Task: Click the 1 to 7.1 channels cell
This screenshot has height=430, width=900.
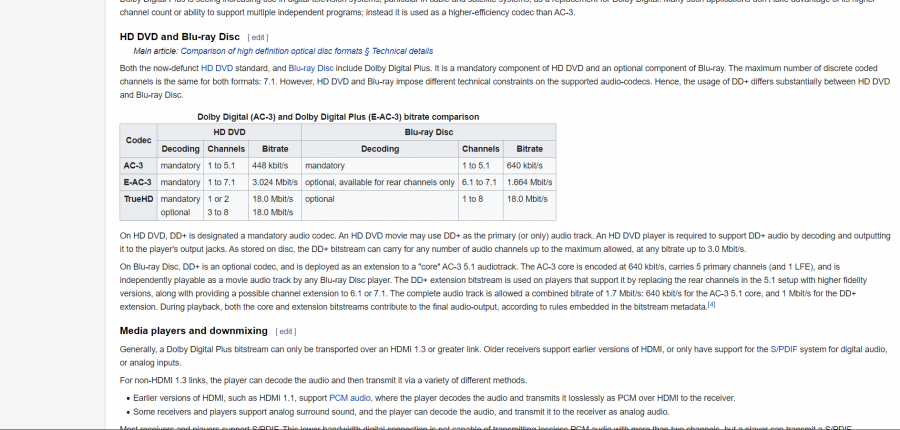Action: pyautogui.click(x=226, y=182)
